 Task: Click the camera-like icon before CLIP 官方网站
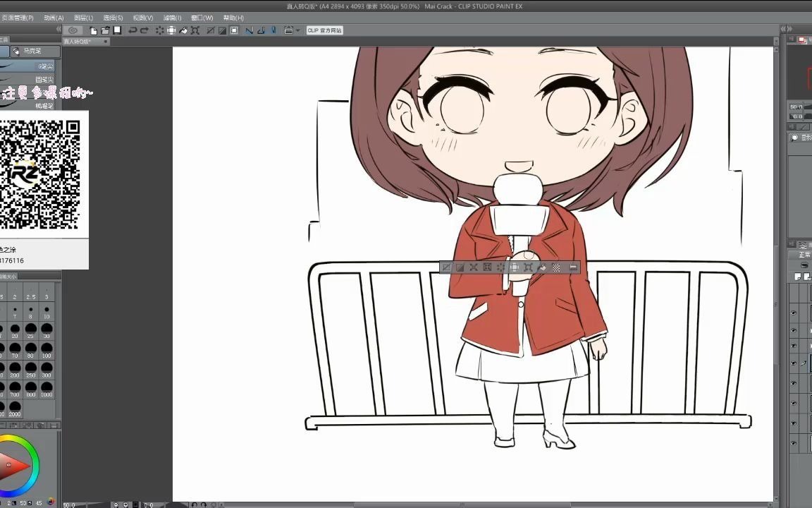289,30
